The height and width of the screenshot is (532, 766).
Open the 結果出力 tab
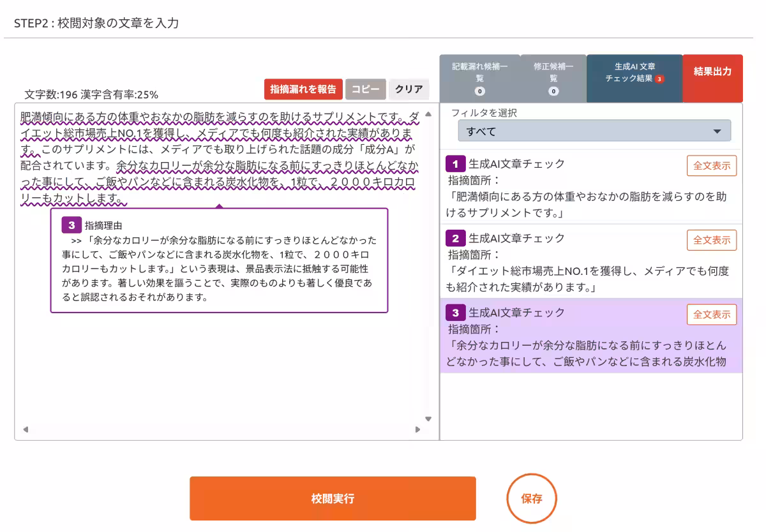pos(712,78)
